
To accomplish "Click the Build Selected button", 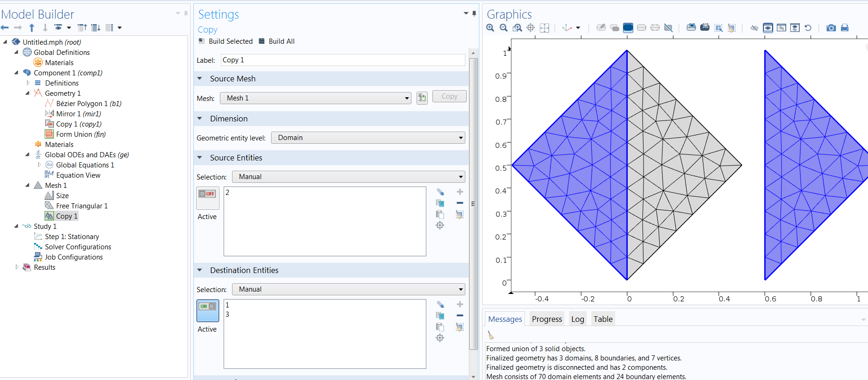I will pyautogui.click(x=226, y=41).
